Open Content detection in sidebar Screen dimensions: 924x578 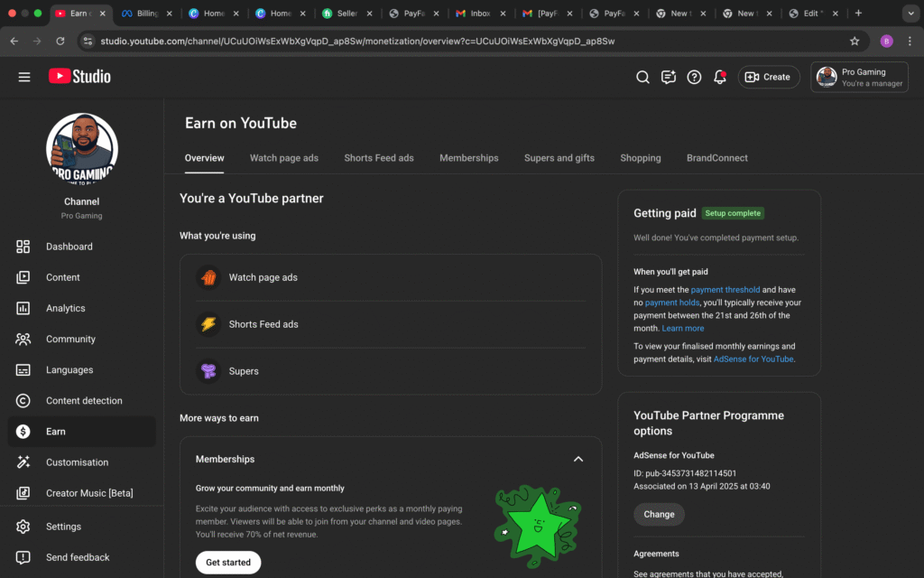click(x=84, y=401)
